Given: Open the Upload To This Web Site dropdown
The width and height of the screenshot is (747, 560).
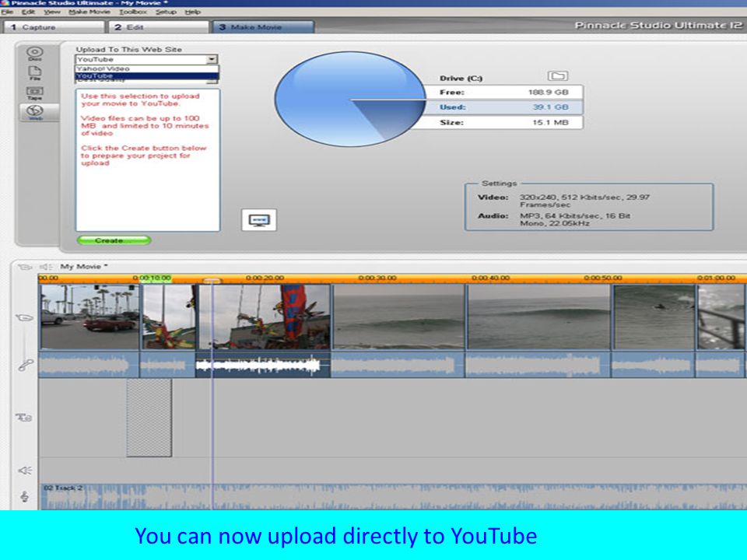Looking at the screenshot, I should tap(146, 60).
